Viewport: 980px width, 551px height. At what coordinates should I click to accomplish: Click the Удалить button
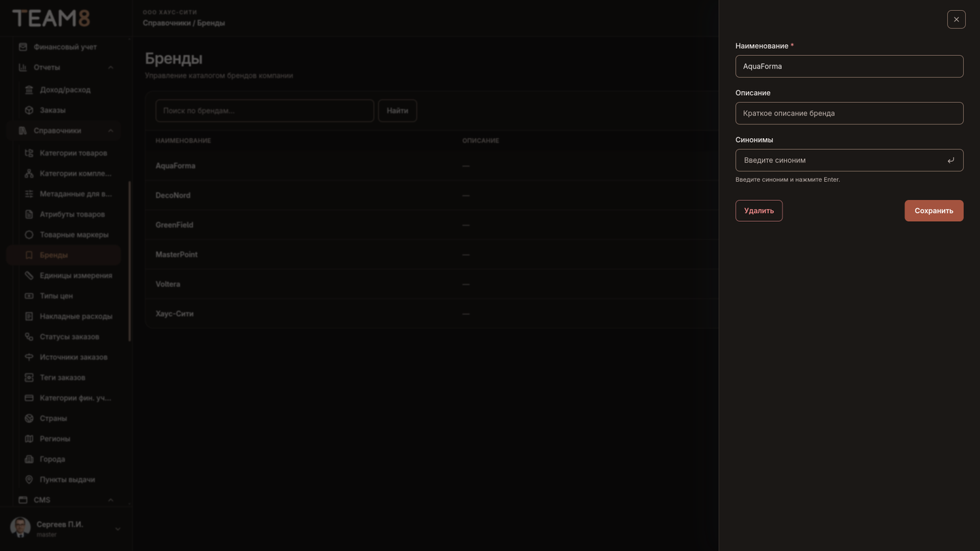click(x=759, y=211)
